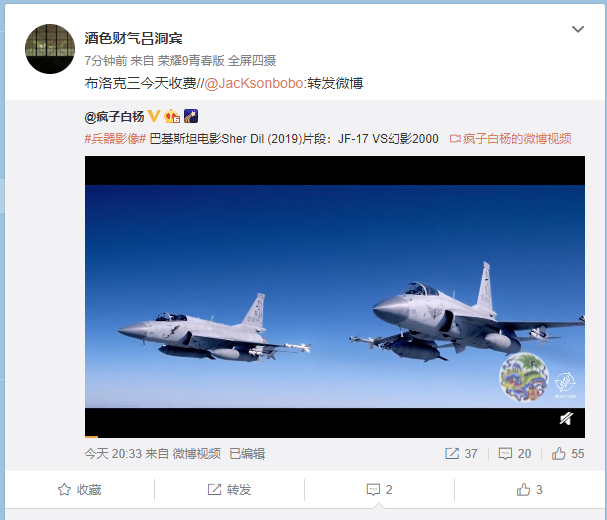The width and height of the screenshot is (607, 520).
Task: Open original author @疯子白杨 profile
Action: [114, 116]
